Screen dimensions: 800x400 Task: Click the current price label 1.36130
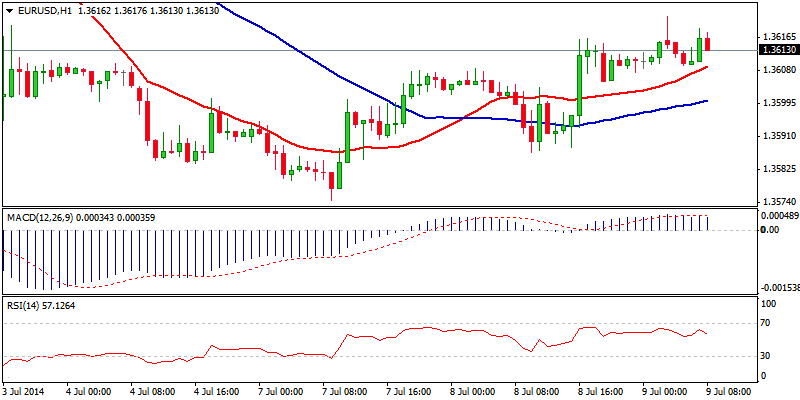778,50
